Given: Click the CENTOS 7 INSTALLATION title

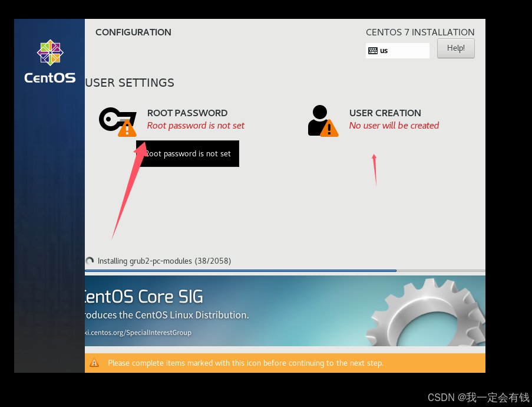Looking at the screenshot, I should (420, 32).
